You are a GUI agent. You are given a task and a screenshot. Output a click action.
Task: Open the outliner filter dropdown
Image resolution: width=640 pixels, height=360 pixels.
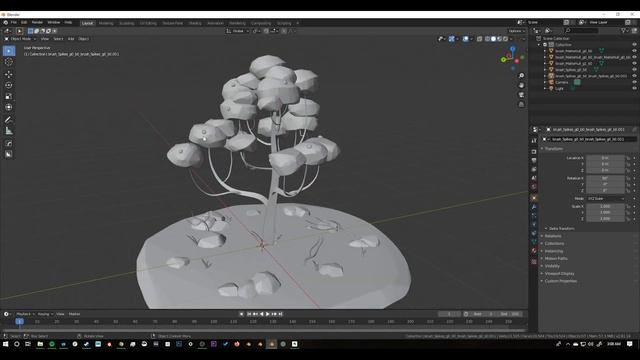coord(624,31)
